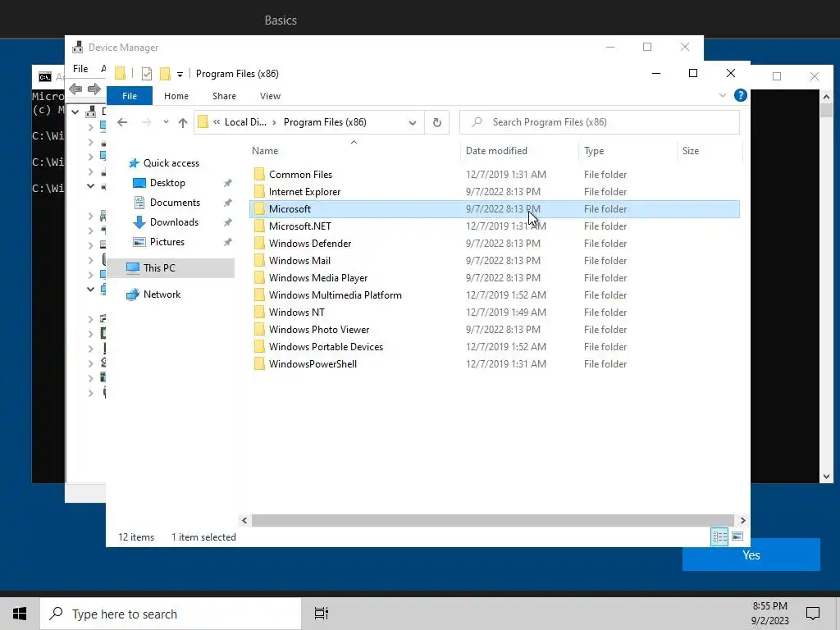Click the Properties icon in quick access toolbar
This screenshot has width=840, height=630.
(x=146, y=74)
